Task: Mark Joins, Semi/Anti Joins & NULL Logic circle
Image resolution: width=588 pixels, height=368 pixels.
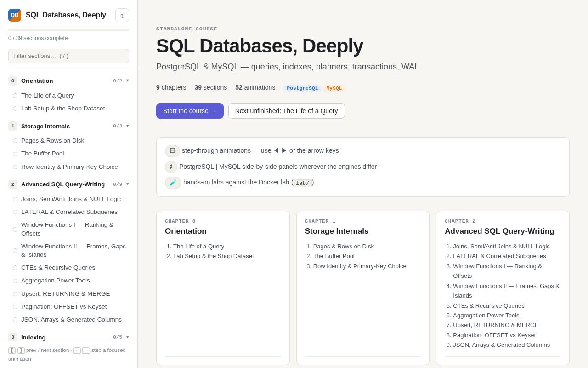Action: click(15, 199)
